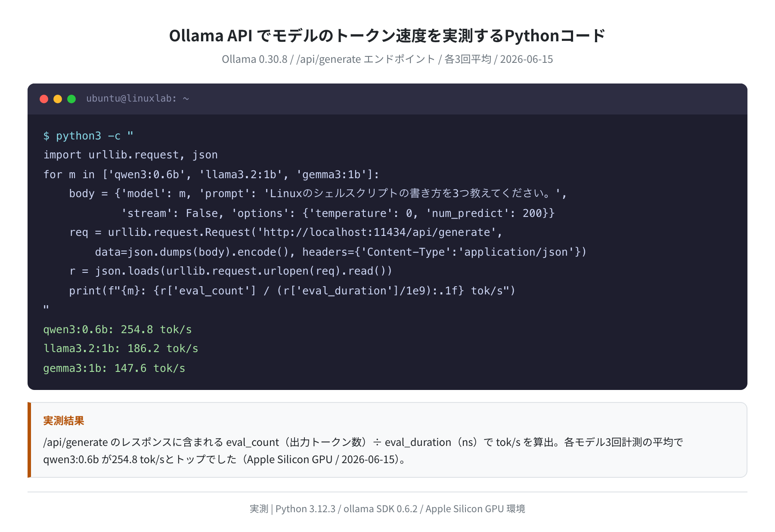Viewport: 775px width, 532px height.
Task: Click the footer text with Python 3.12.3
Action: 387,509
